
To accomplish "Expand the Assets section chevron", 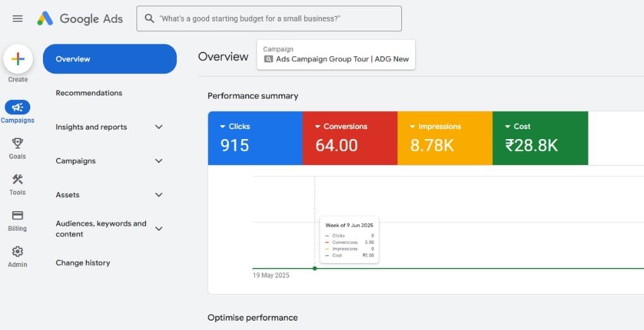I will pyautogui.click(x=159, y=195).
